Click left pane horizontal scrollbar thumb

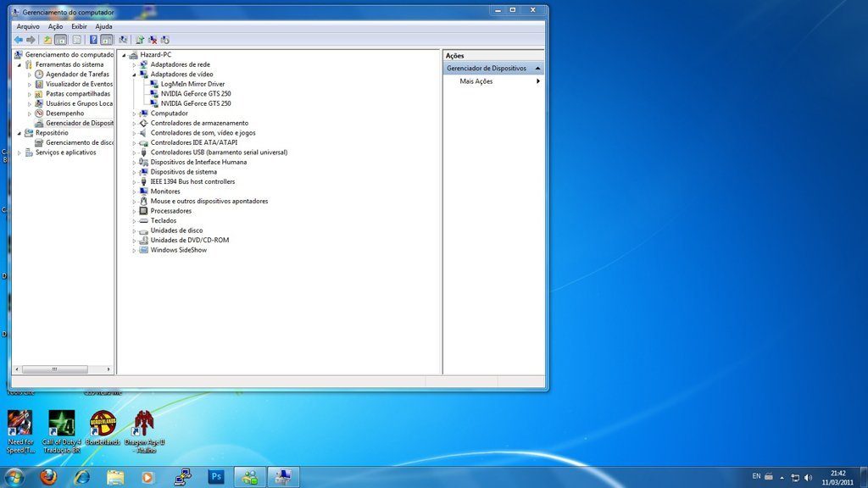point(54,369)
